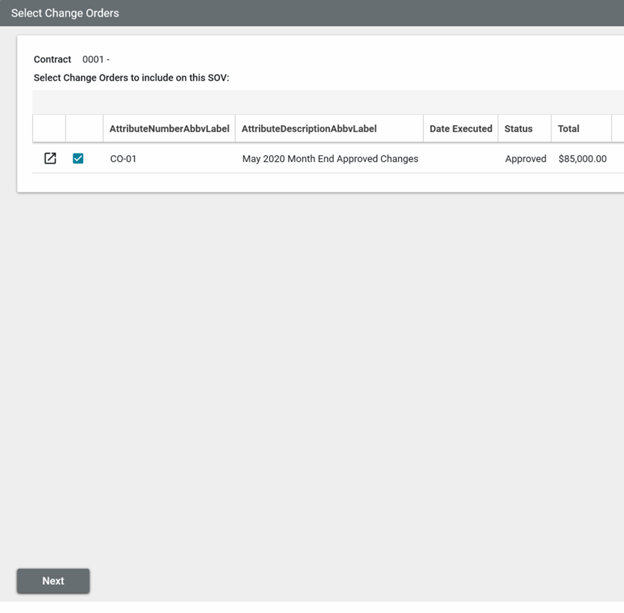Click the Contract label

coord(52,60)
